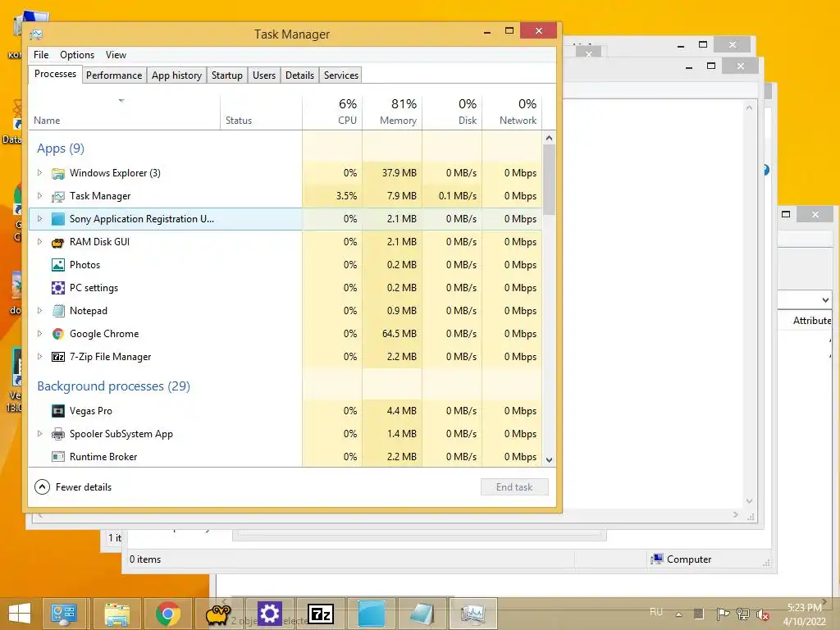Click Task Manager title bar icon

(x=36, y=34)
